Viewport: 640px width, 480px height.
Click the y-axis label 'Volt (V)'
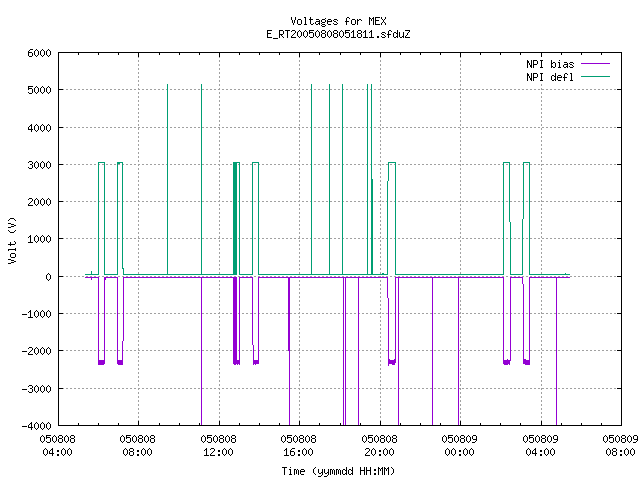point(12,240)
